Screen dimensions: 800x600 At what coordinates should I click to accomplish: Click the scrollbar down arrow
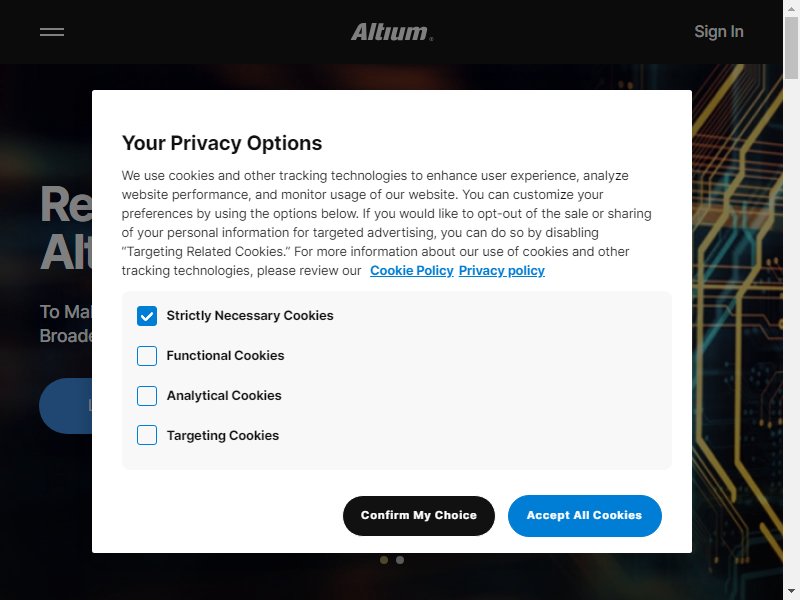[x=791, y=593]
